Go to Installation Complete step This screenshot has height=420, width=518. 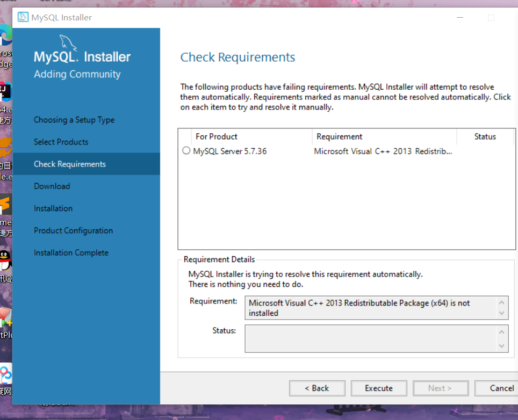[x=71, y=252]
